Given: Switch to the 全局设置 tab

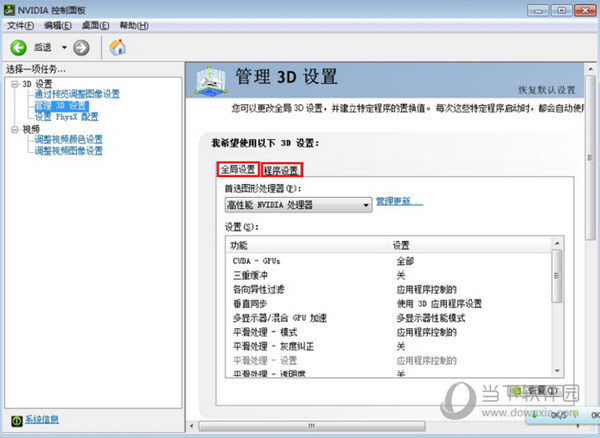Looking at the screenshot, I should click(238, 169).
